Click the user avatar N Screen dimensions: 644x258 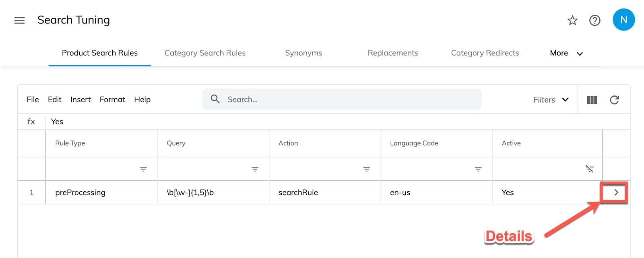pos(623,20)
